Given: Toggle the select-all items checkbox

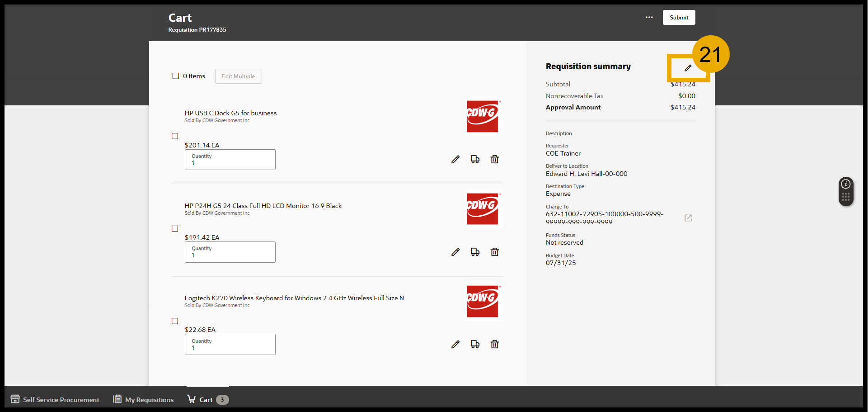Looking at the screenshot, I should [176, 76].
